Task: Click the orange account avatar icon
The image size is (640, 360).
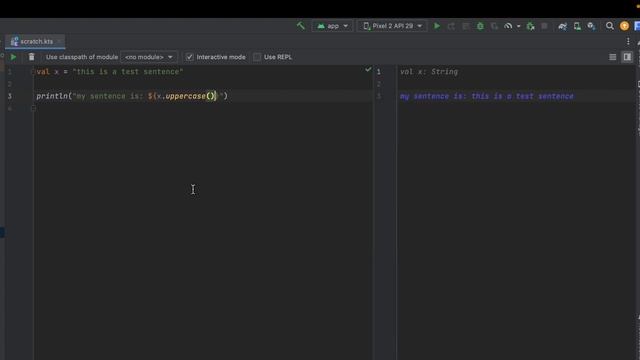Action: click(624, 26)
